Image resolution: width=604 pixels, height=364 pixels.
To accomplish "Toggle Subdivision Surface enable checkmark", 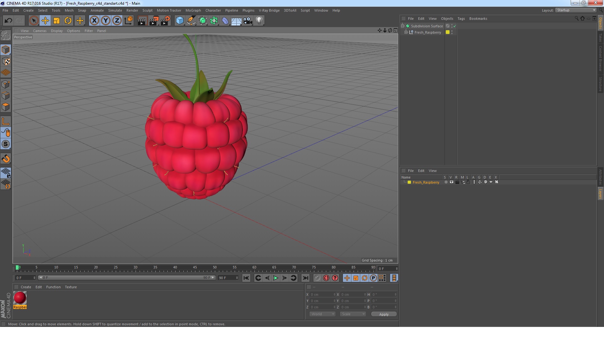I will (455, 26).
